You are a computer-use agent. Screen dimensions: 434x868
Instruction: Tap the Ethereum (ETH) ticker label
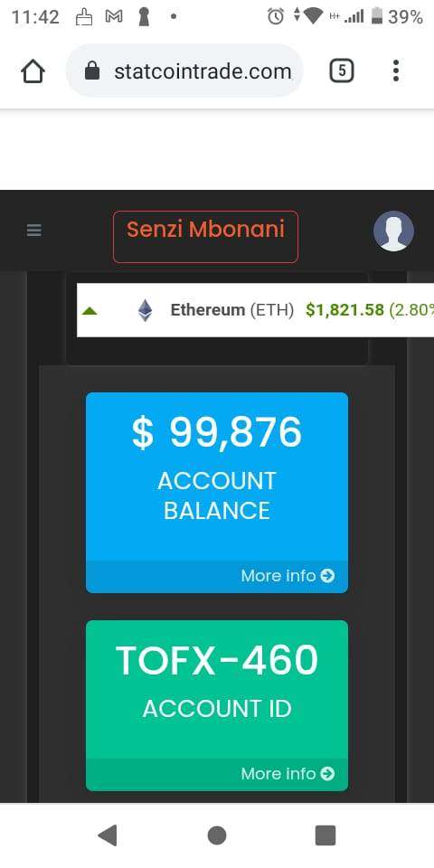(232, 310)
